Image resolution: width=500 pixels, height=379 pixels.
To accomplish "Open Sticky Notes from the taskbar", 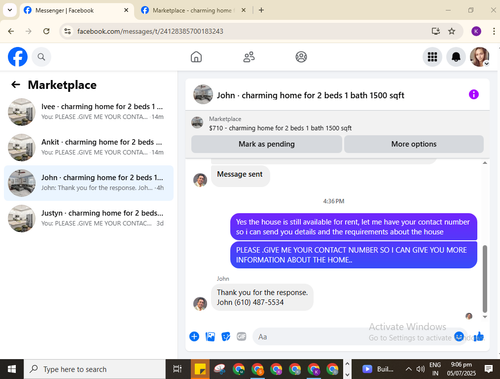I will coord(200,369).
